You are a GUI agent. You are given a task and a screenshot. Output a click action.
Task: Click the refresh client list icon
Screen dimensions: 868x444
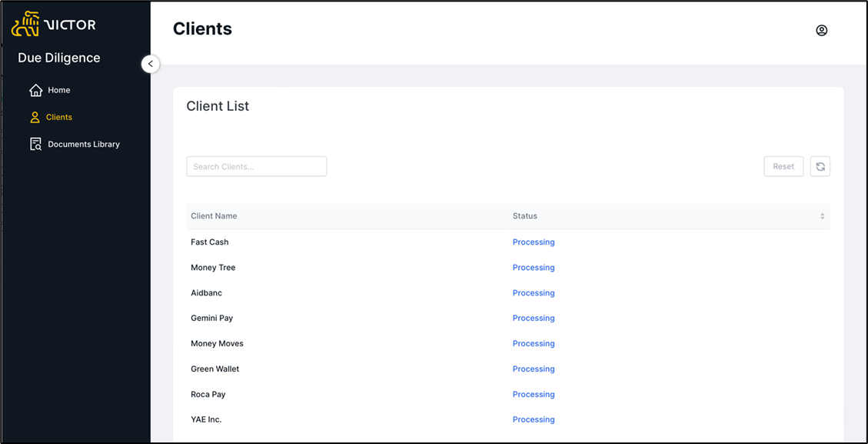820,166
